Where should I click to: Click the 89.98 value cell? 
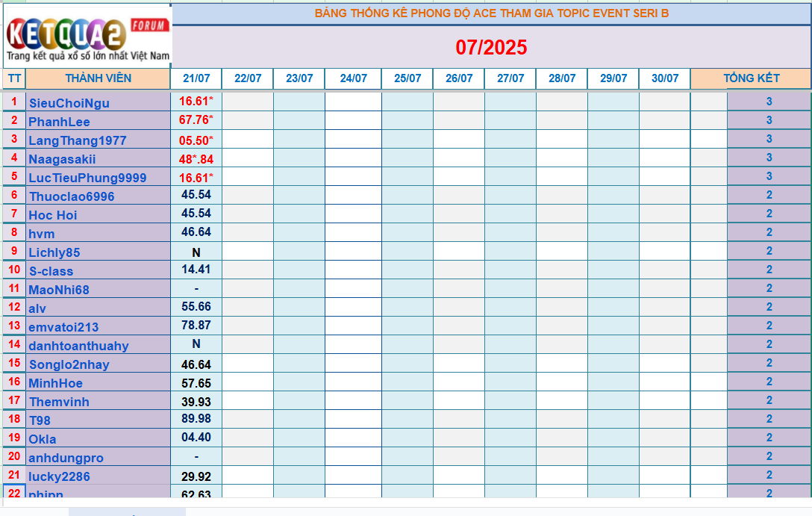(196, 419)
